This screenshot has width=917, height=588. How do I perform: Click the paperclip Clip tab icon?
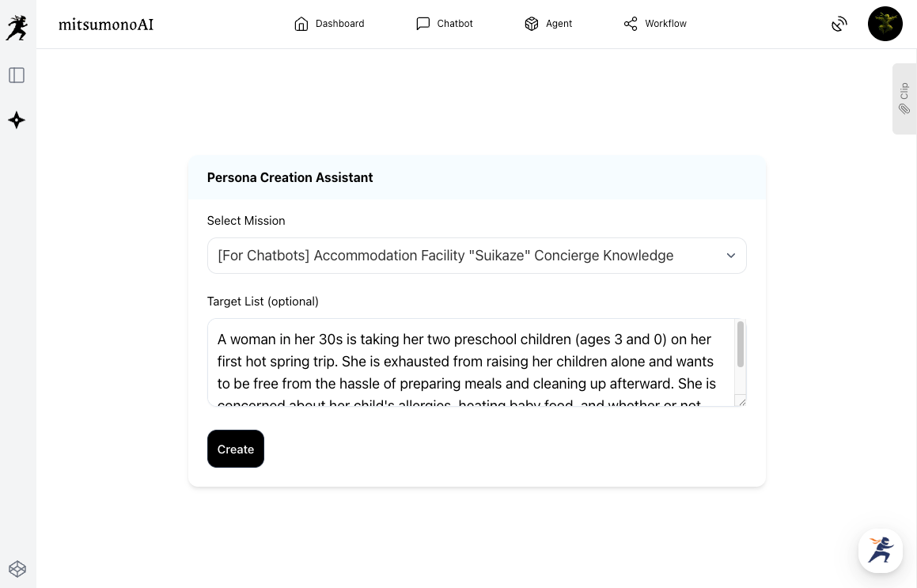point(904,108)
